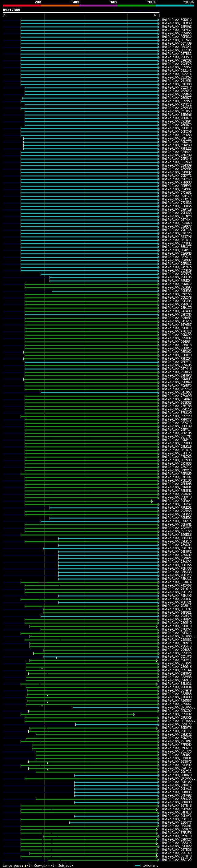Select alignment label UniRef100_Q5MBH8

177,484
